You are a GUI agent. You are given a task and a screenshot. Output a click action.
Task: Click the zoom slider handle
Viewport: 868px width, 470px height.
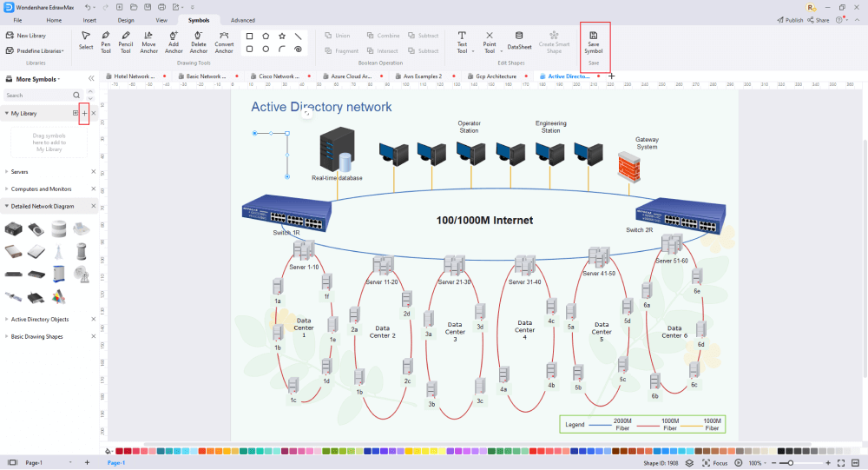[791, 463]
